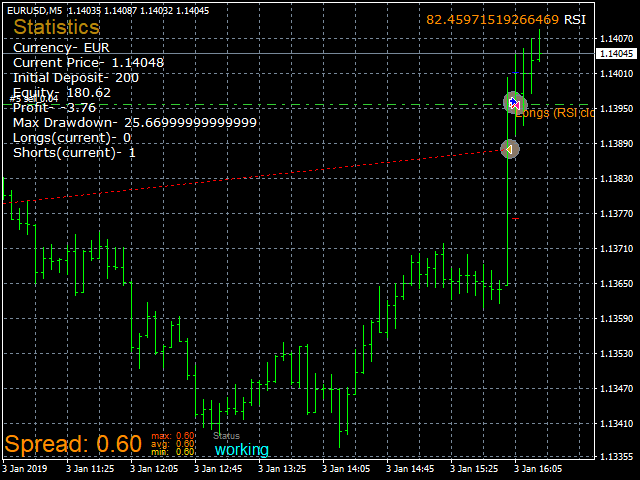Screen dimensions: 640x480
Task: Click the current price tag 1.14045
Action: (x=616, y=53)
